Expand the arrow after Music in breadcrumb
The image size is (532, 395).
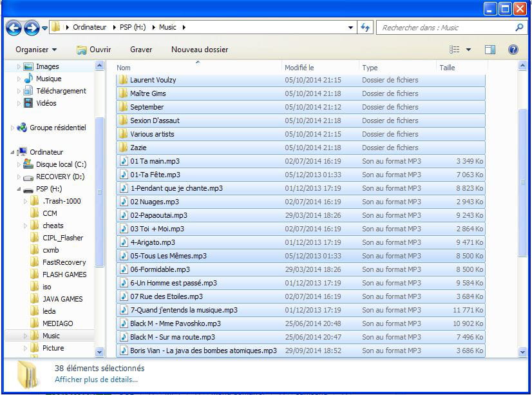[184, 27]
